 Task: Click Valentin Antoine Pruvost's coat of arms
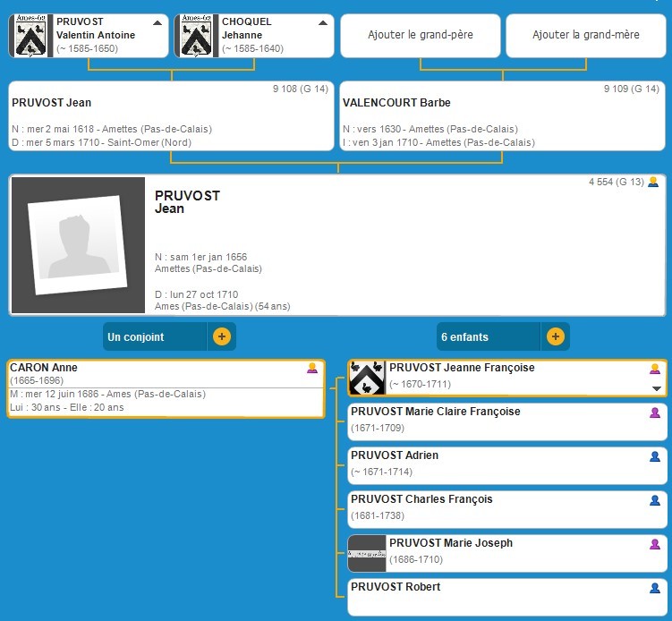31,36
